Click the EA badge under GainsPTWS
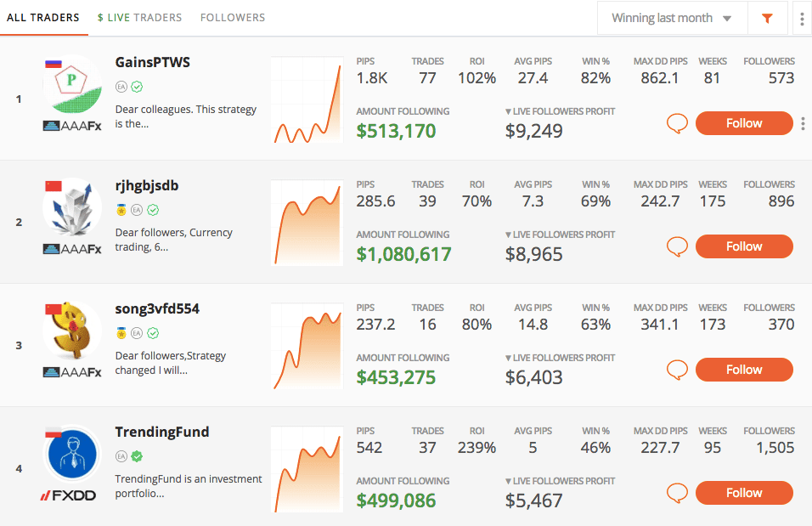 point(121,87)
